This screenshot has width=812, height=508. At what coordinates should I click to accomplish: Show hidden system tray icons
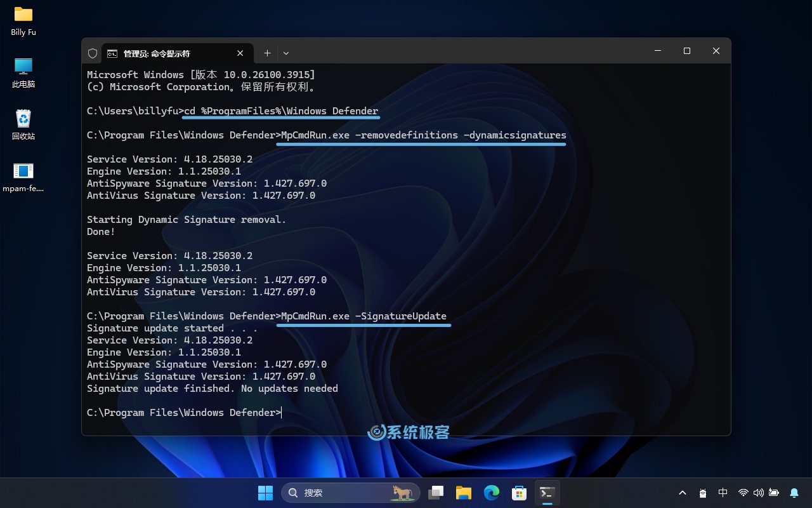(683, 493)
